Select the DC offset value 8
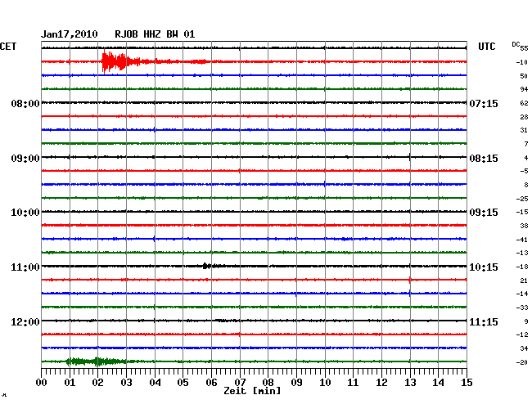Viewport: 532px width, 404px height. pos(526,185)
